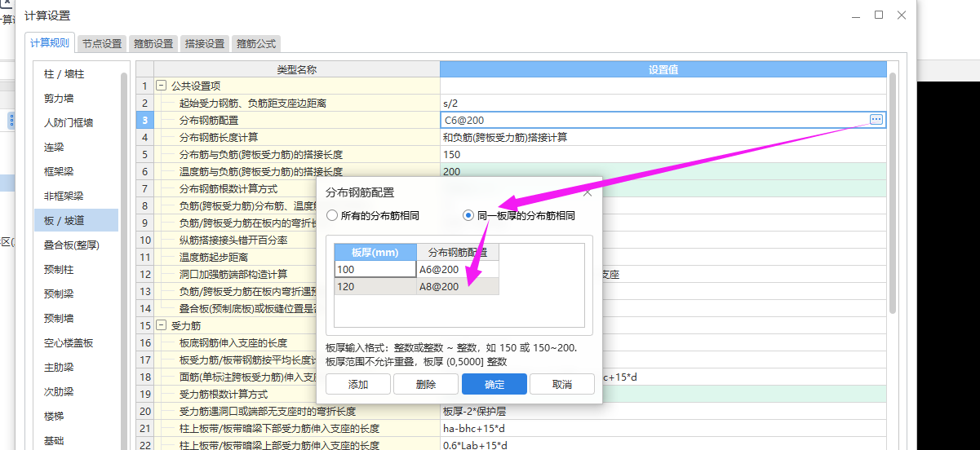Click the 板厚(mm) column header
This screenshot has height=450, width=980.
[x=375, y=252]
